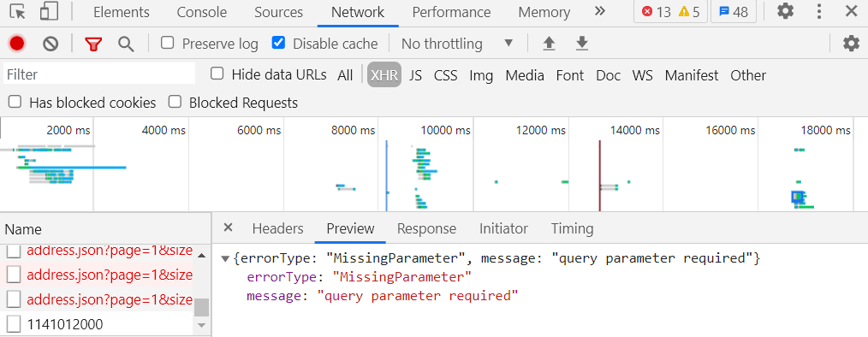Open the Timing tab of request

(x=572, y=228)
